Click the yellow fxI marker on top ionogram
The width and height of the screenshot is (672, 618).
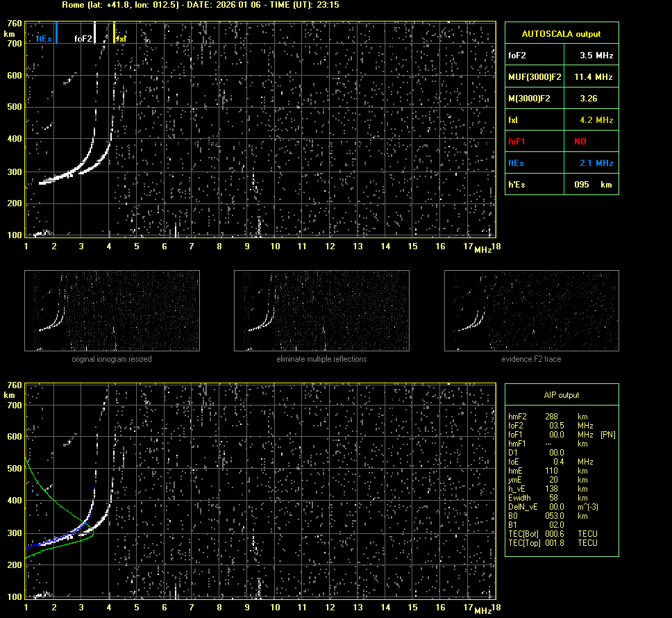(115, 33)
